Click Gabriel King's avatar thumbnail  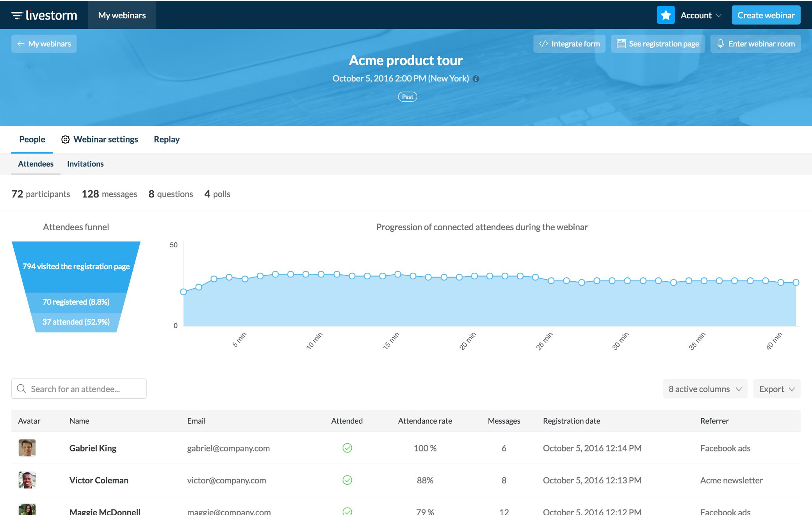[26, 448]
